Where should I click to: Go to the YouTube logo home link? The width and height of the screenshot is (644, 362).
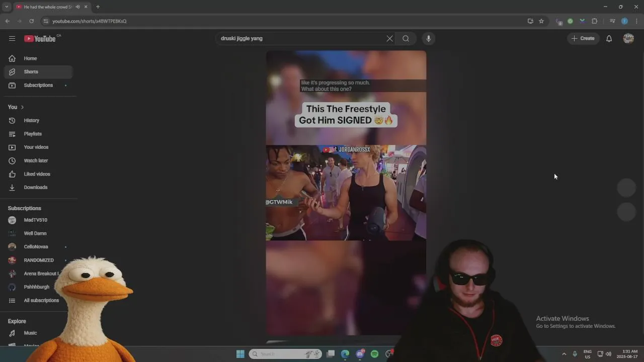[40, 39]
